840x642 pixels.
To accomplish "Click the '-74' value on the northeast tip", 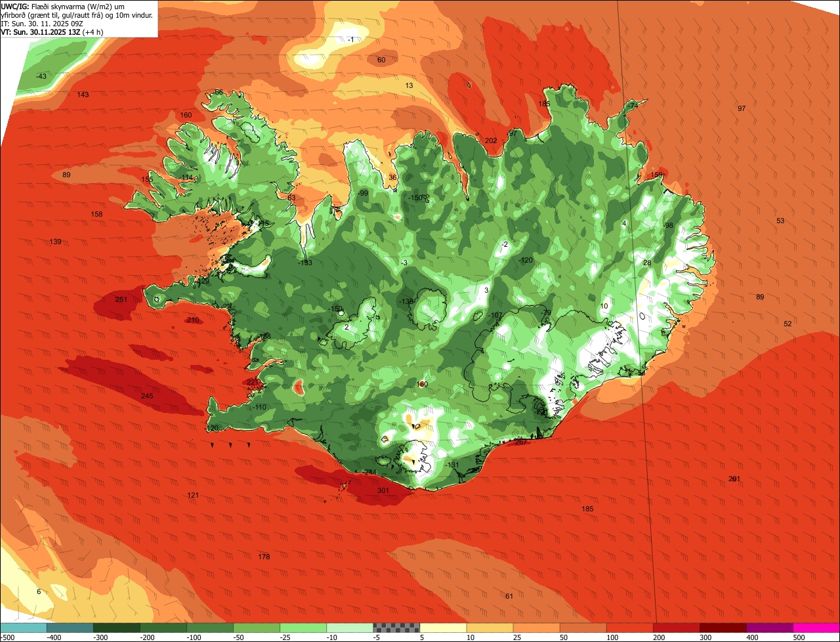I will 632,106.
